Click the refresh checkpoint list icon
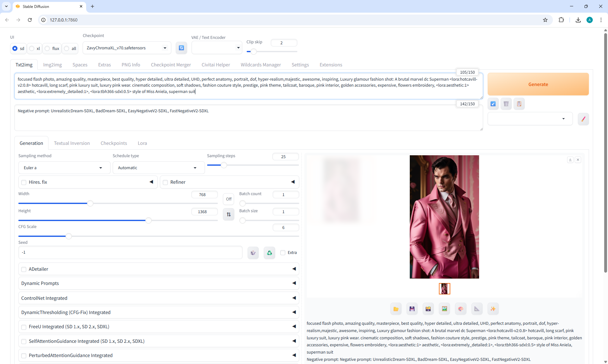The width and height of the screenshot is (608, 364). pyautogui.click(x=181, y=48)
